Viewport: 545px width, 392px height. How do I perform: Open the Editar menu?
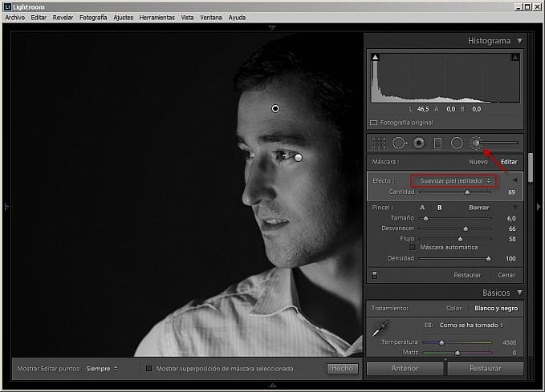click(39, 18)
